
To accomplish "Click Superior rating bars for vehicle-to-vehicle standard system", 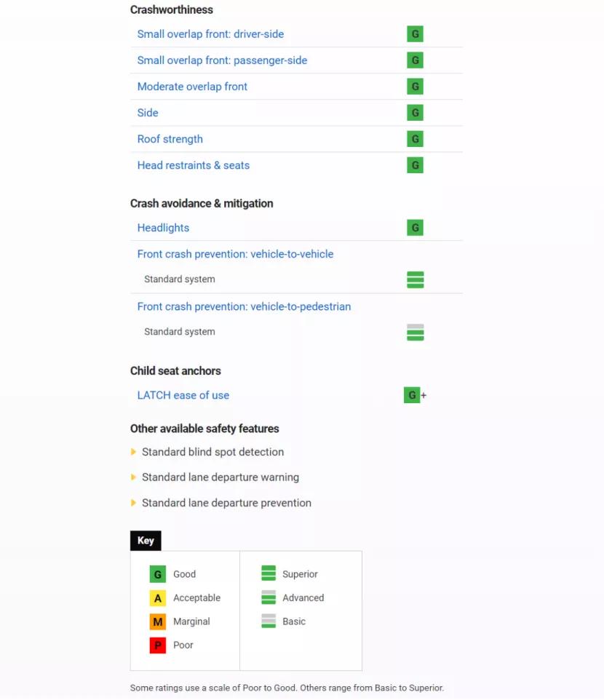I will coord(415,279).
